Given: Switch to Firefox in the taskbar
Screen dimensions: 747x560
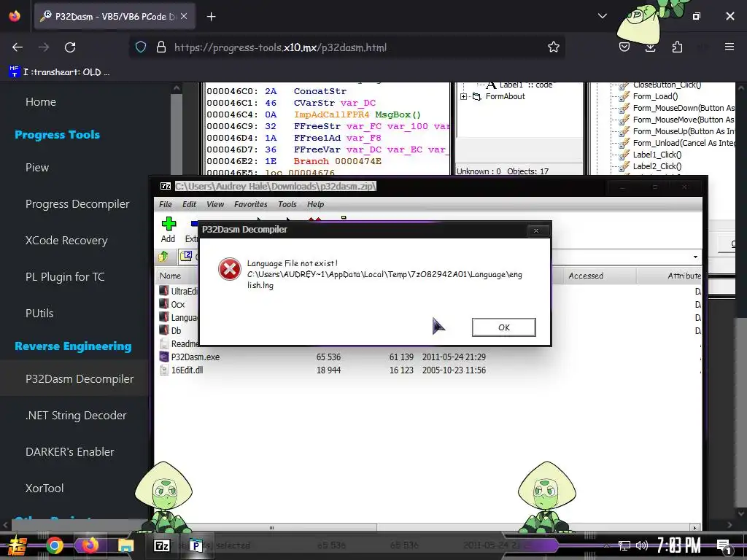Looking at the screenshot, I should coord(90,545).
